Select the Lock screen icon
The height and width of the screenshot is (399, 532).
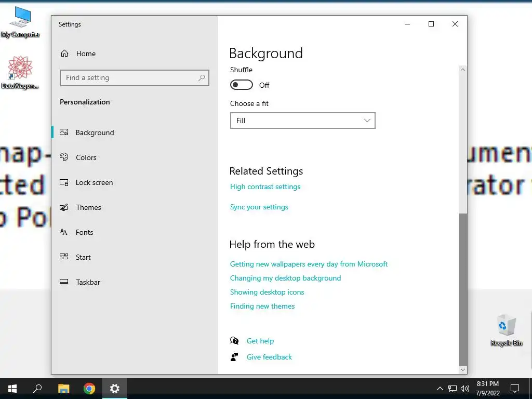[64, 182]
